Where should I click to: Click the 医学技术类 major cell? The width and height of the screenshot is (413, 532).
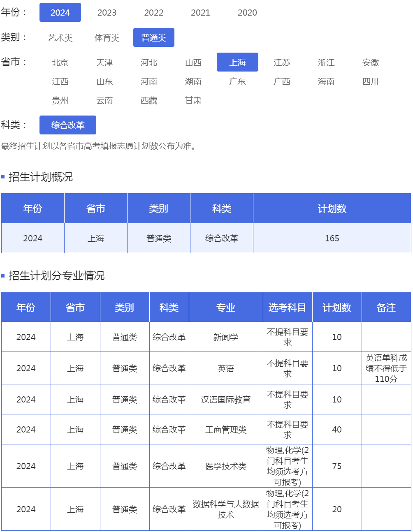(226, 466)
